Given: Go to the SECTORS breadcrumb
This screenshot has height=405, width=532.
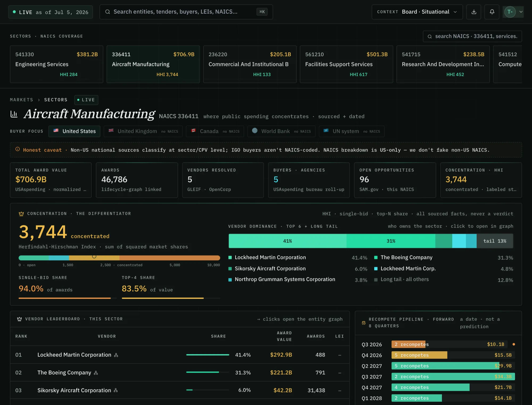Looking at the screenshot, I should point(56,100).
